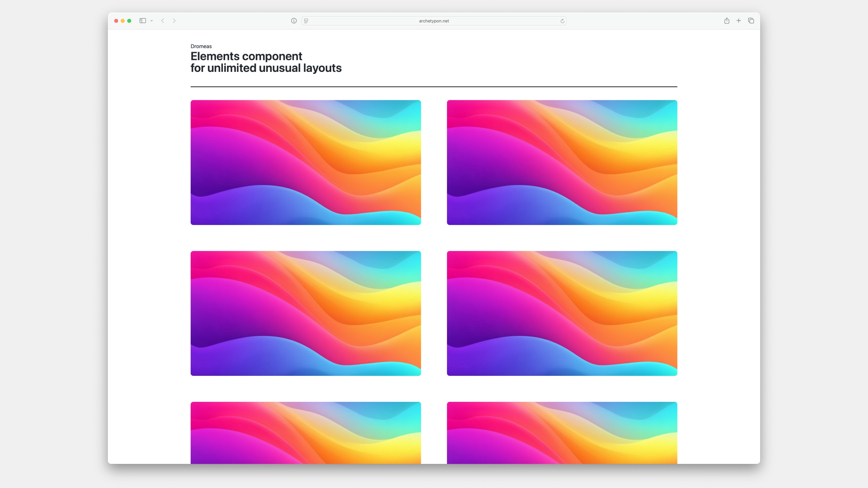Reload the page with refresh icon
This screenshot has width=868, height=488.
click(x=562, y=21)
